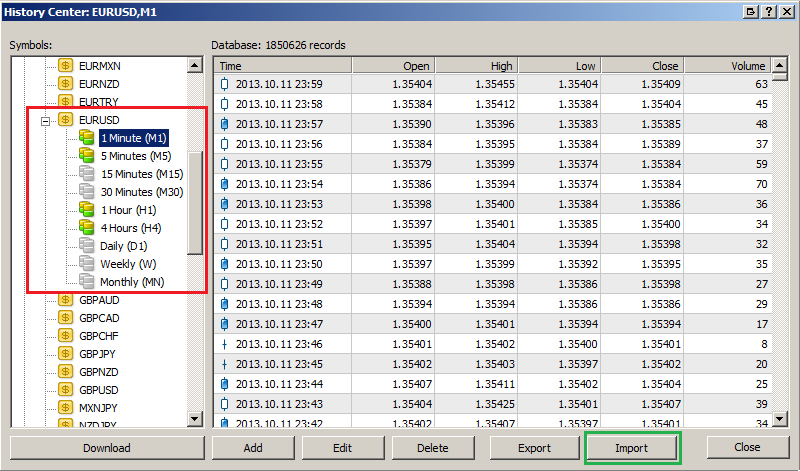The height and width of the screenshot is (471, 800).
Task: Click the EURMXN gold symbol icon
Action: [x=66, y=66]
